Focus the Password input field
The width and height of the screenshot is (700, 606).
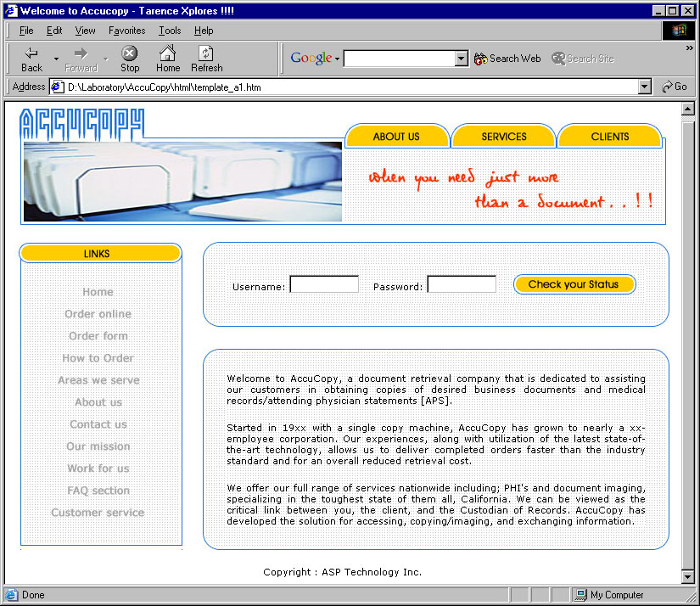[462, 284]
